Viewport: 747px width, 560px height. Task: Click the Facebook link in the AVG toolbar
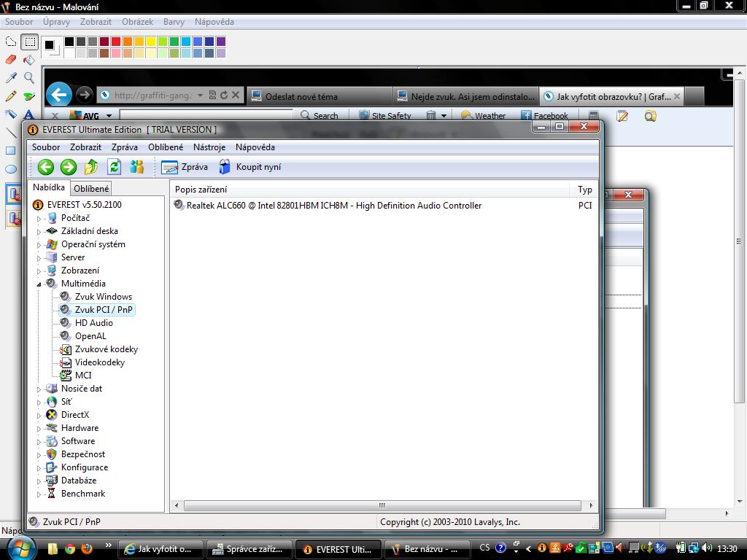545,116
